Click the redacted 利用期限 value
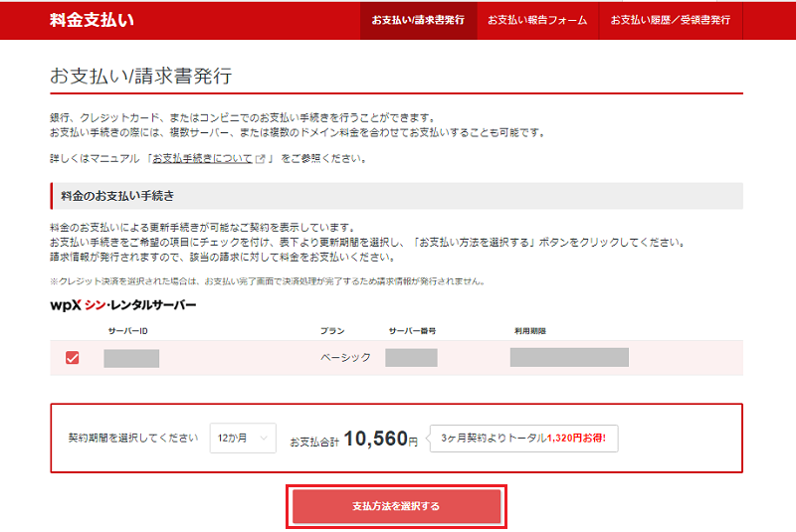796x532 pixels. pos(569,357)
